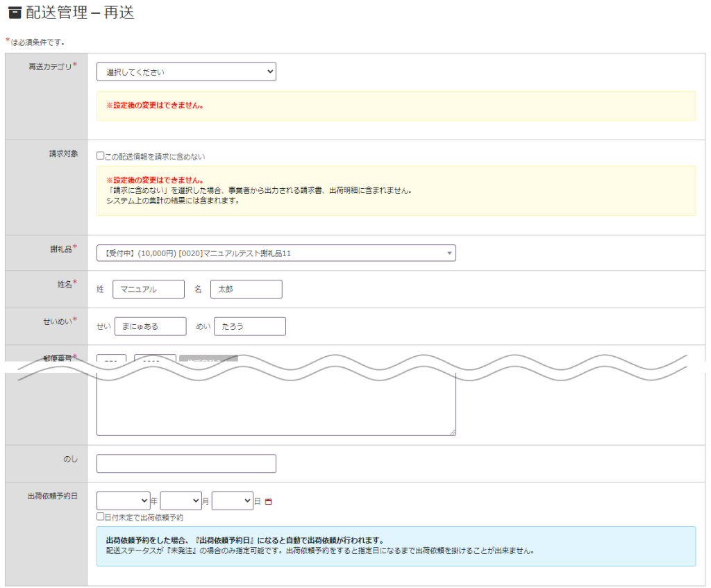Open the calendar date picker icon
This screenshot has width=711, height=588.
pos(268,501)
